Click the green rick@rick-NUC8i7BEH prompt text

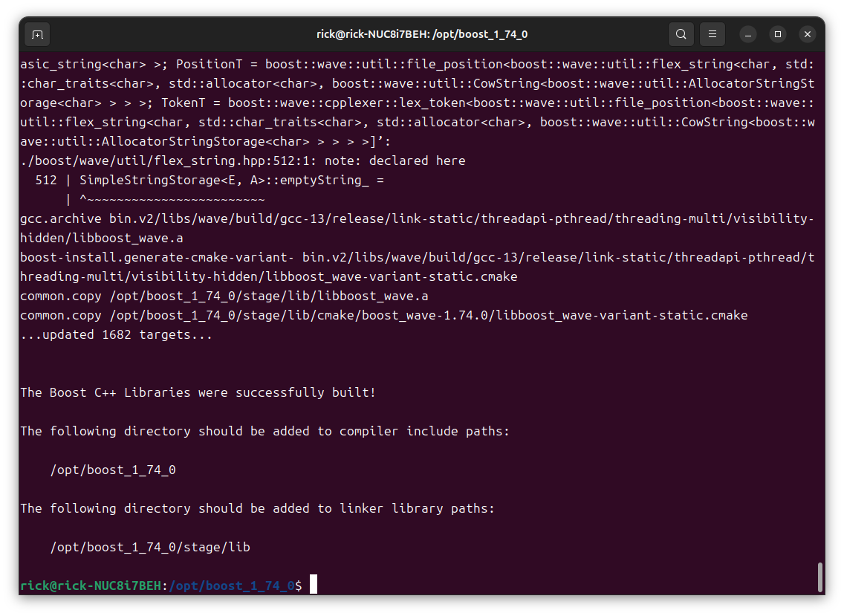(x=91, y=586)
